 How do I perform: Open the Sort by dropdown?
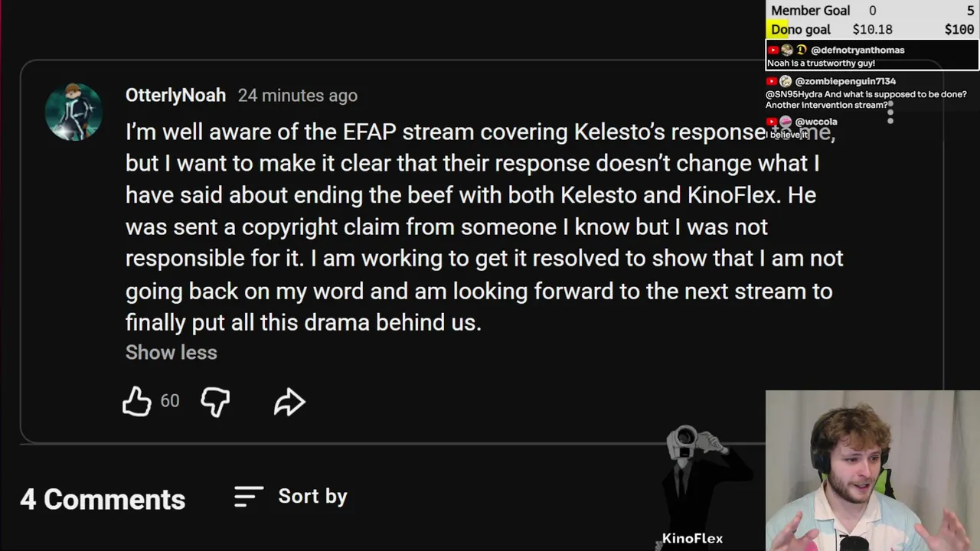291,497
